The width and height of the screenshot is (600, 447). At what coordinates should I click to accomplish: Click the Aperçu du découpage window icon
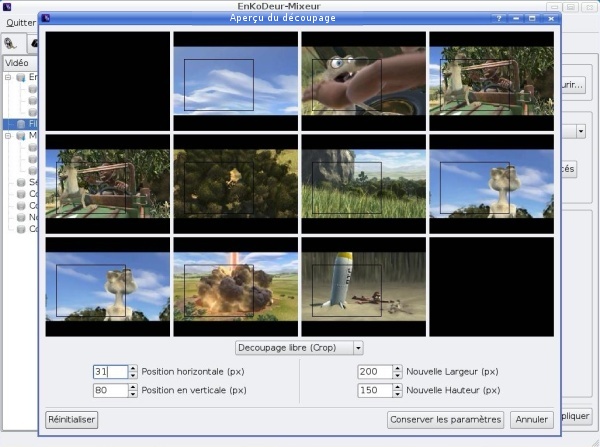click(46, 18)
